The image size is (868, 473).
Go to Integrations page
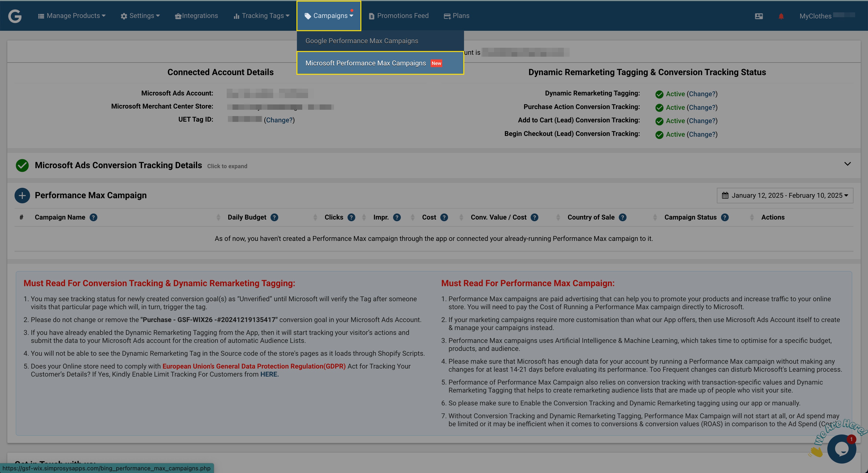point(196,16)
